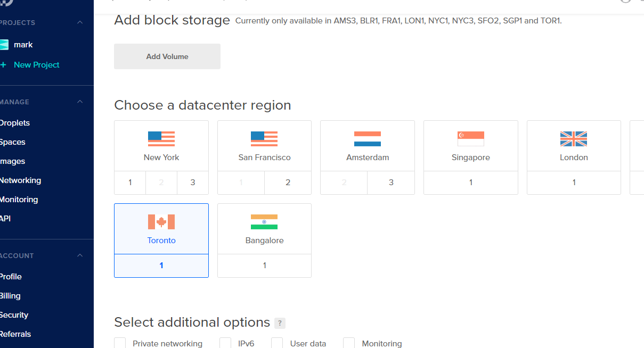This screenshot has width=644, height=348.
Task: Select the Toronto Canadian flag
Action: (161, 221)
